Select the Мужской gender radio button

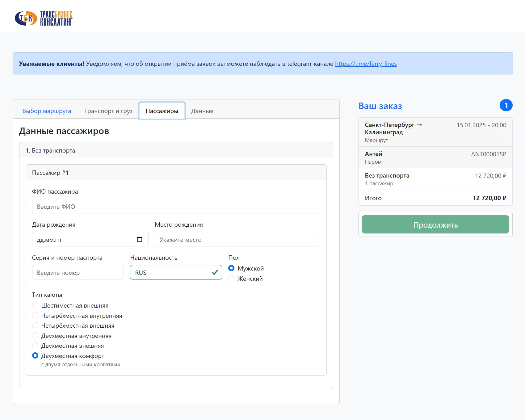click(231, 268)
